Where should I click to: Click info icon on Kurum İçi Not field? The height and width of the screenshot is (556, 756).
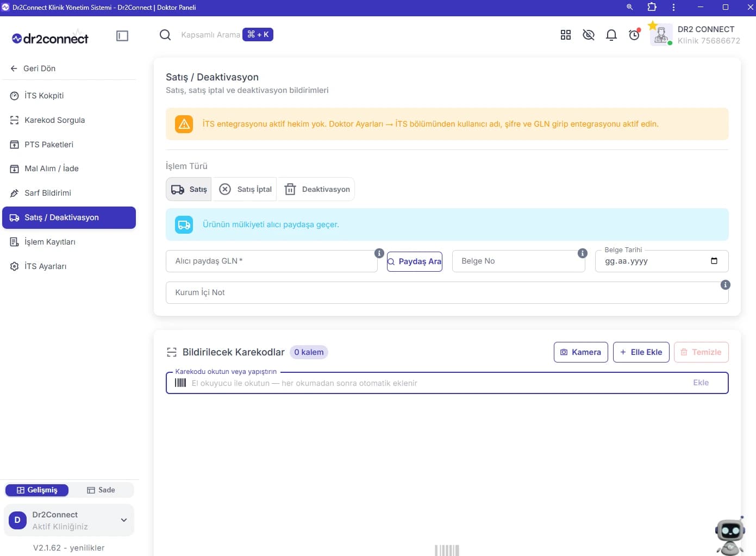726,285
